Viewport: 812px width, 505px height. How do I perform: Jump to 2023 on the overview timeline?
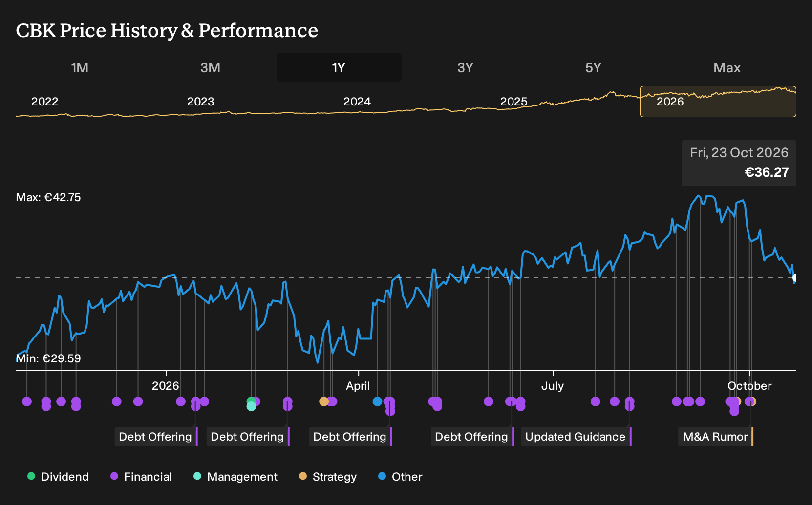(x=200, y=102)
